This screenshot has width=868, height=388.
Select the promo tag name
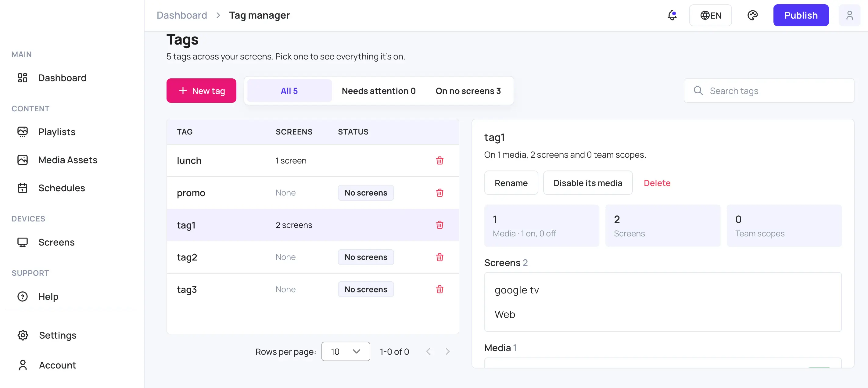[x=191, y=193]
